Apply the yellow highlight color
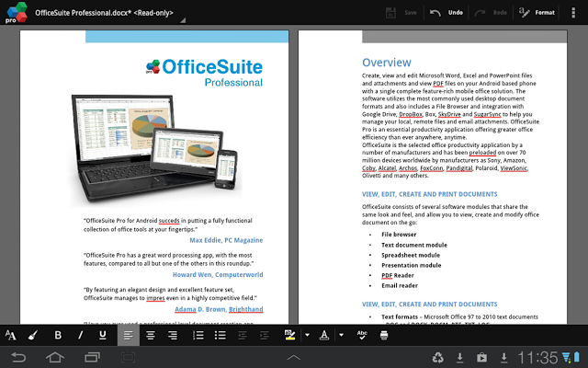The image size is (588, 368). click(x=289, y=335)
